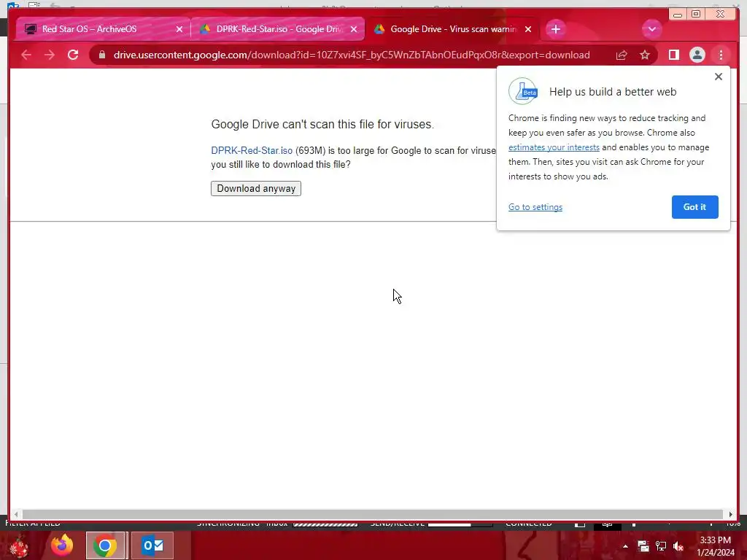Image resolution: width=747 pixels, height=560 pixels.
Task: Reload the current page
Action: [73, 55]
